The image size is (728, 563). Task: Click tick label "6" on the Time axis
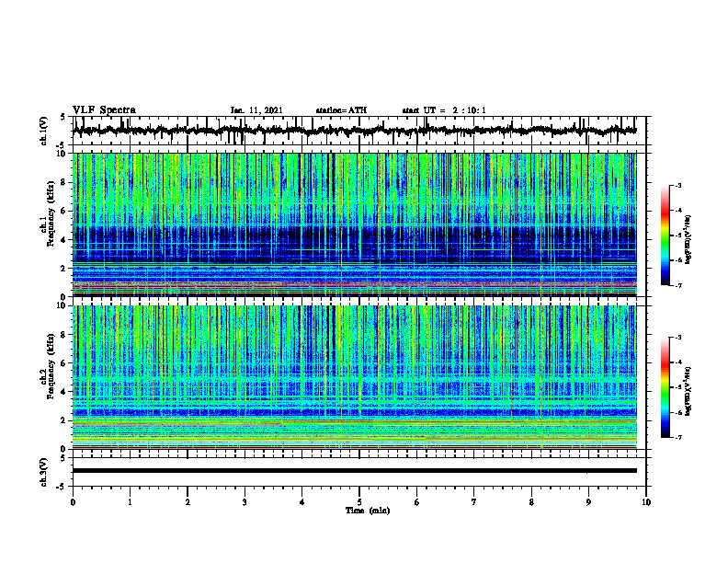(x=417, y=502)
